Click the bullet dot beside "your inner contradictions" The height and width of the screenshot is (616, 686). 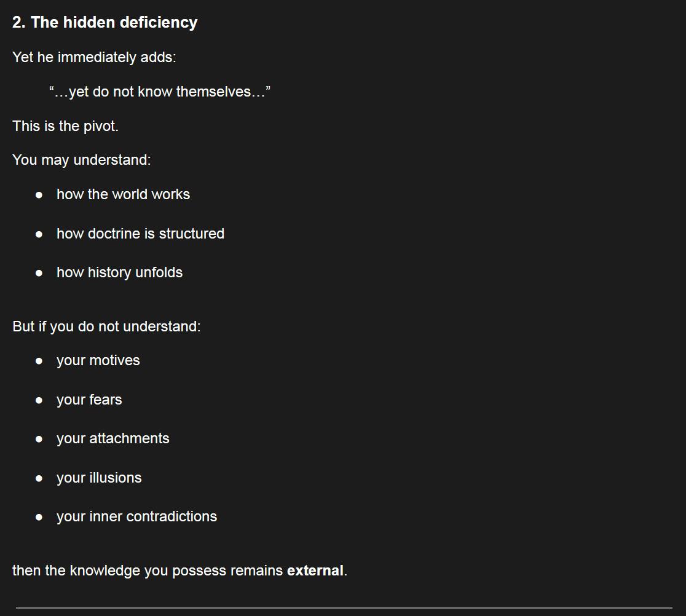coord(39,517)
